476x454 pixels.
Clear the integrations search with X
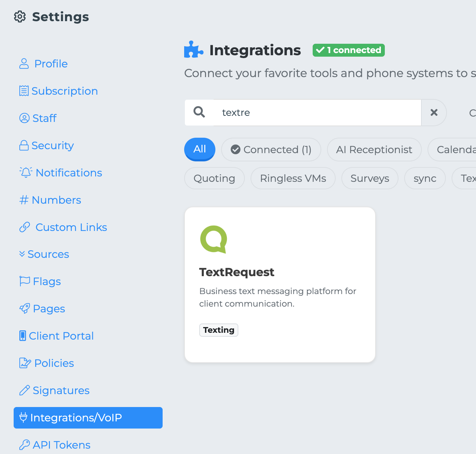(434, 113)
